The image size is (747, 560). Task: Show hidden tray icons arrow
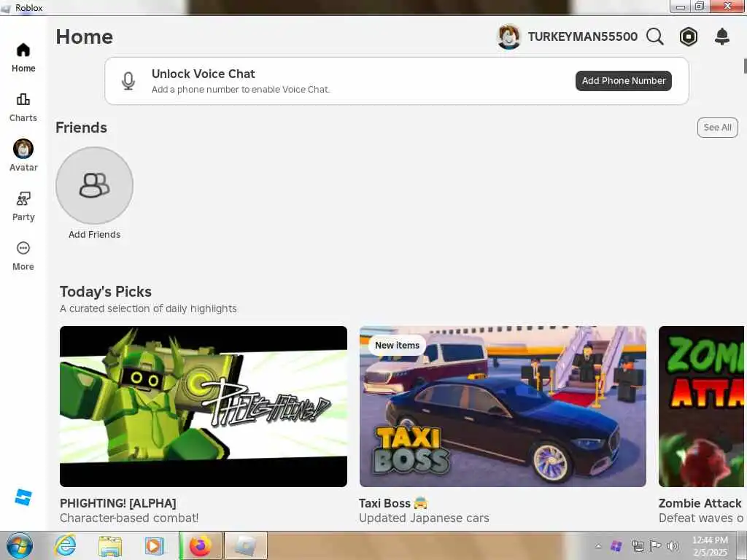tap(598, 546)
